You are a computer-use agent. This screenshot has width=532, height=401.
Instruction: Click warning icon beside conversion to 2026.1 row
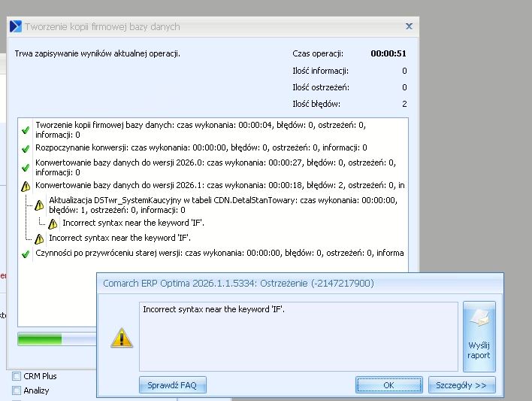point(26,185)
